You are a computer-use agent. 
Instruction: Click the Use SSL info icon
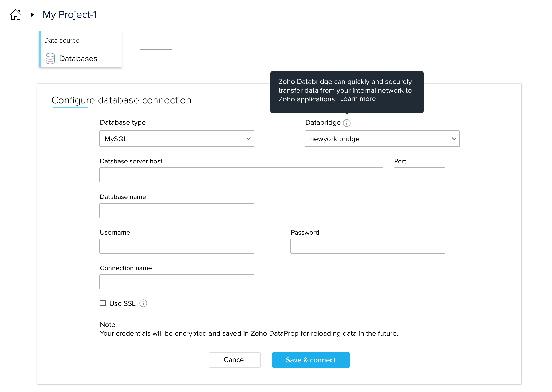click(x=143, y=303)
